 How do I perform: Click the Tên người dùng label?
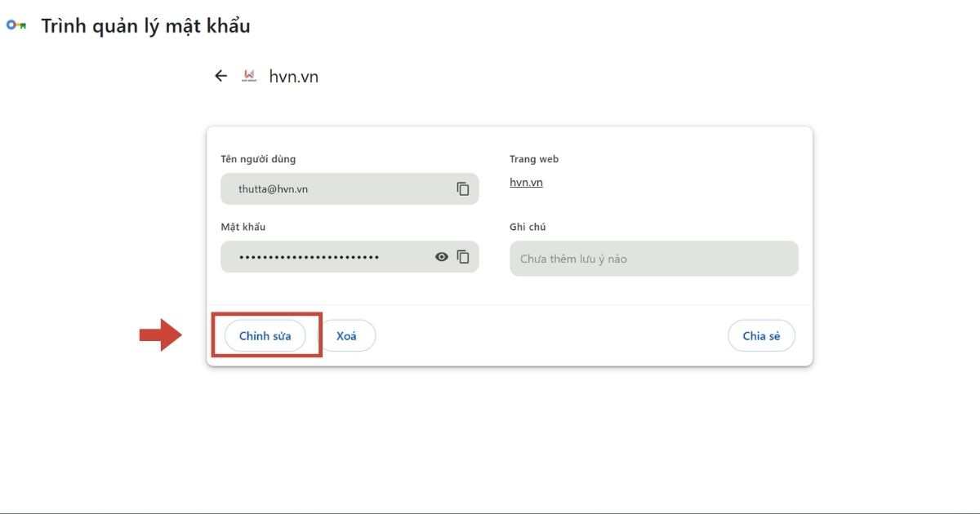(x=258, y=159)
